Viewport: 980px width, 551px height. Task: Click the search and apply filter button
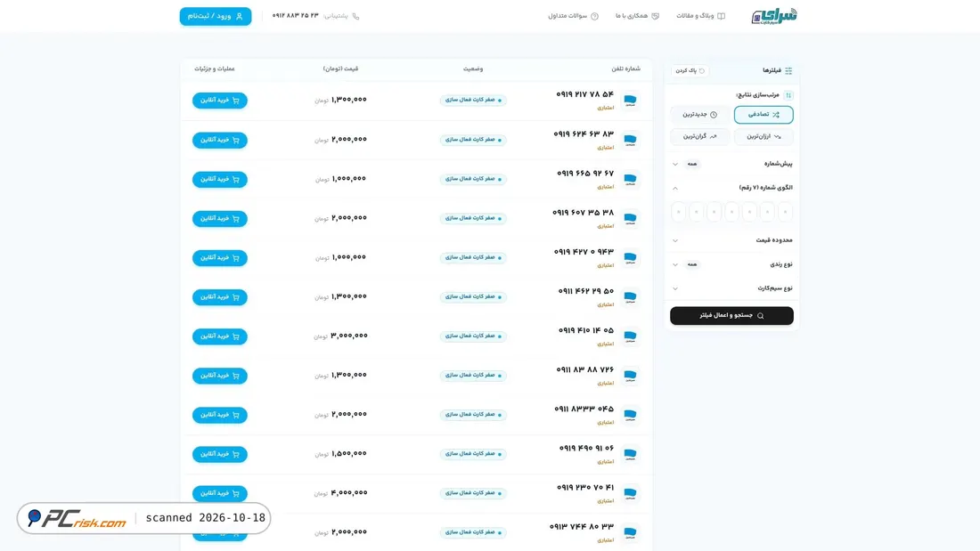click(x=731, y=315)
